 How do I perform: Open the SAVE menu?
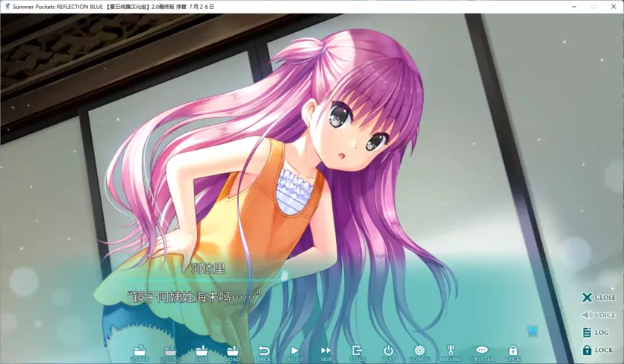click(x=202, y=354)
